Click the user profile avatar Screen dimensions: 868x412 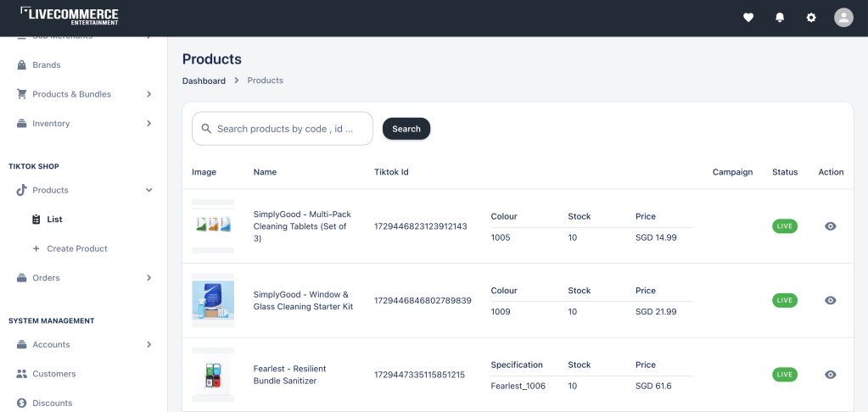pyautogui.click(x=843, y=17)
